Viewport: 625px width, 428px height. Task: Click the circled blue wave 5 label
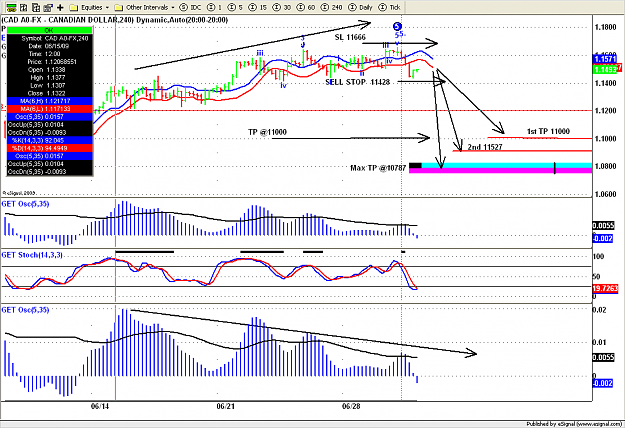[x=397, y=27]
